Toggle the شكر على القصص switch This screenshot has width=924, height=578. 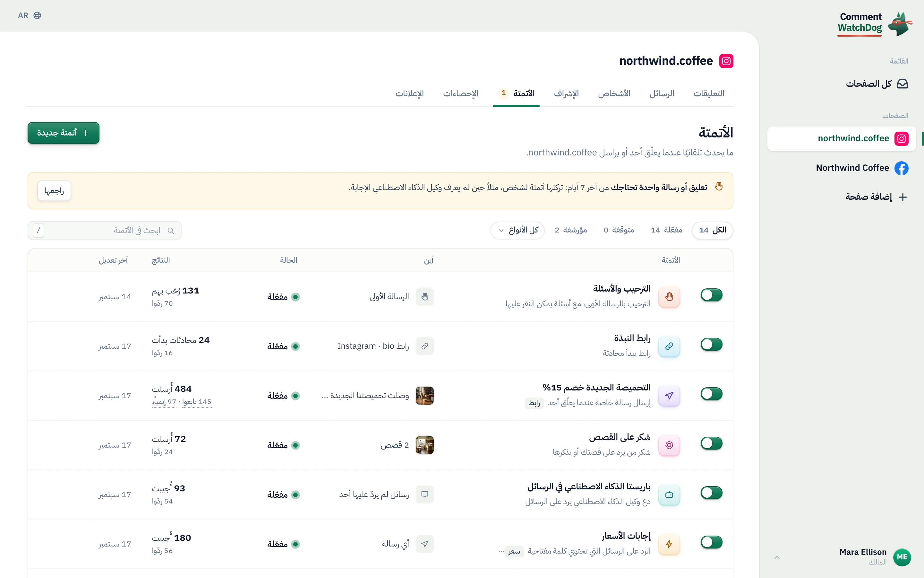coord(711,443)
